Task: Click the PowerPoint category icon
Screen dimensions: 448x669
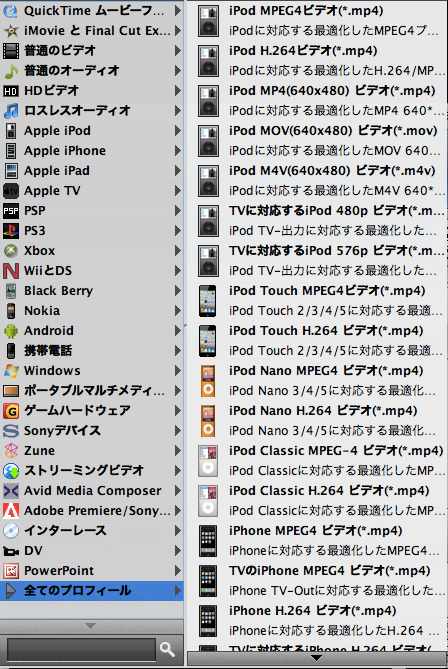Action: pos(10,571)
